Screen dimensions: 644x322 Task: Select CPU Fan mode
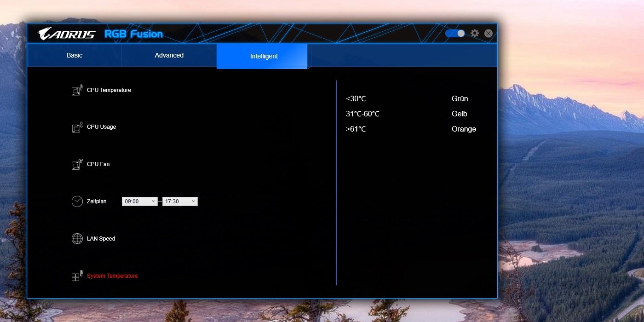(98, 164)
